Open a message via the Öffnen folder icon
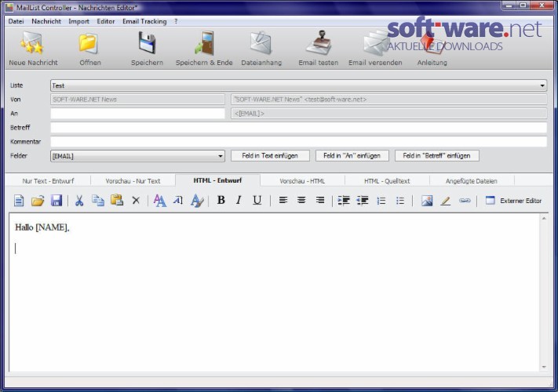The width and height of the screenshot is (558, 392). [89, 43]
